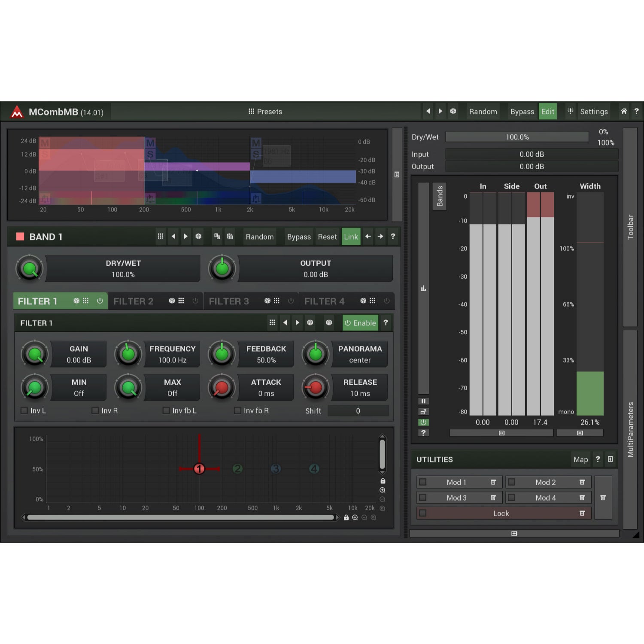644x644 pixels.
Task: Open the Band 1 presets grid icon
Action: (x=161, y=237)
